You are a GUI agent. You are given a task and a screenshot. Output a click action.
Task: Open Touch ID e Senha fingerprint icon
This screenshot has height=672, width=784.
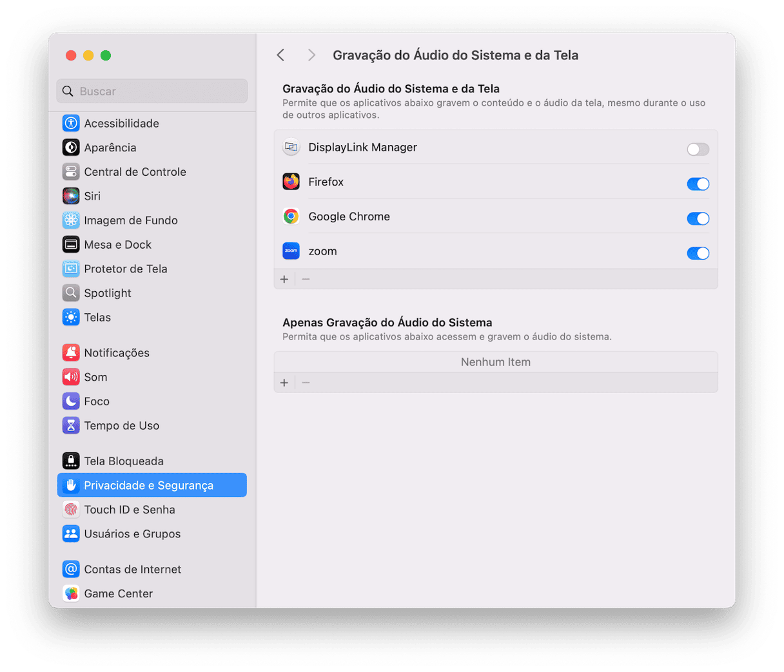71,510
